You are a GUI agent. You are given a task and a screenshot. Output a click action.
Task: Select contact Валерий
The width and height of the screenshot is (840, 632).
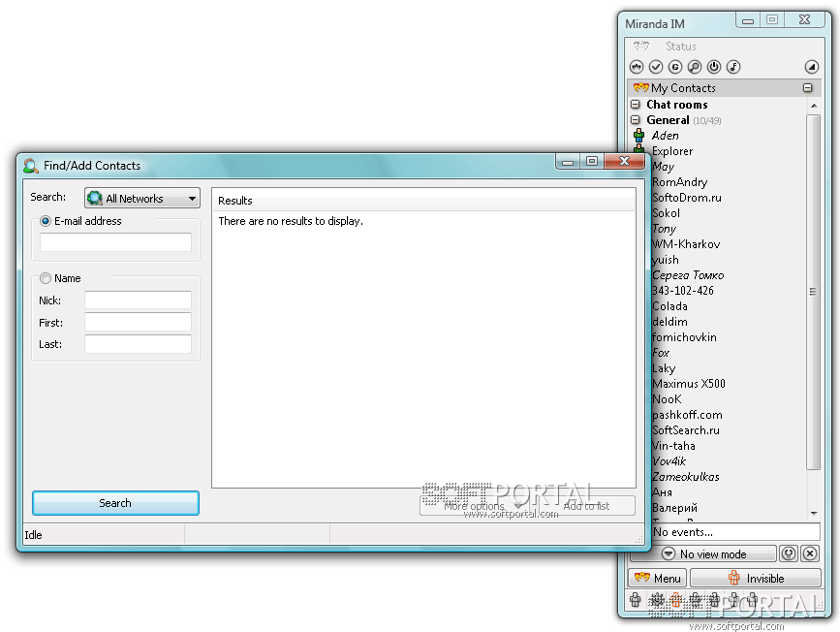point(674,508)
